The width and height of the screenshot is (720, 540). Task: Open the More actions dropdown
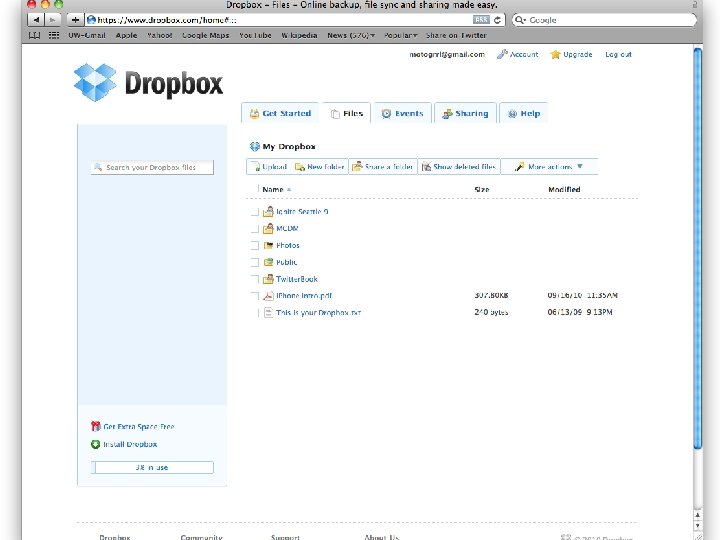point(549,167)
